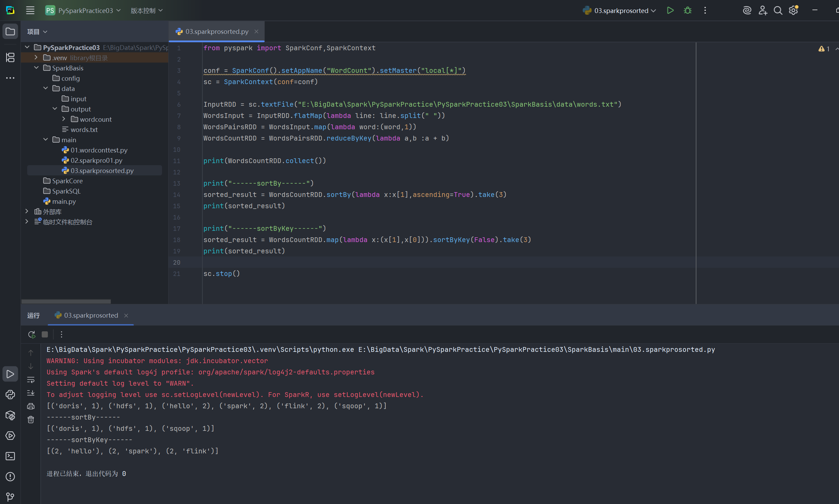
Task: Open the Project tool window icon
Action: [x=10, y=31]
